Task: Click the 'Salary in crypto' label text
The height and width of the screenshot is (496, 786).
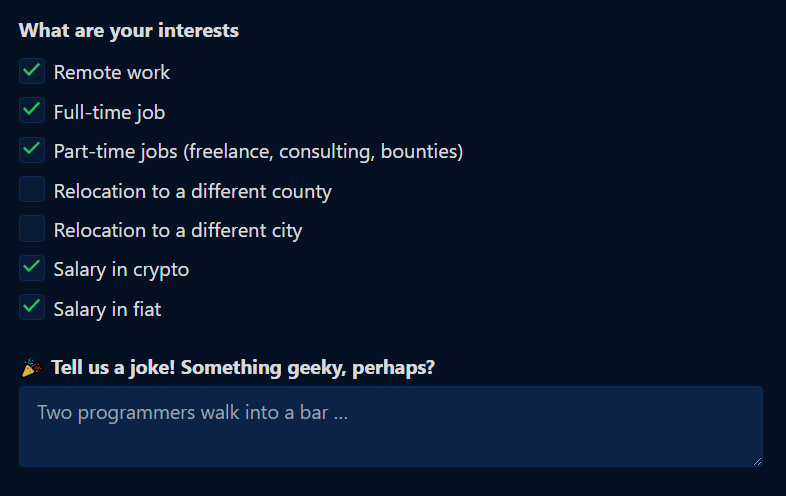Action: point(121,270)
